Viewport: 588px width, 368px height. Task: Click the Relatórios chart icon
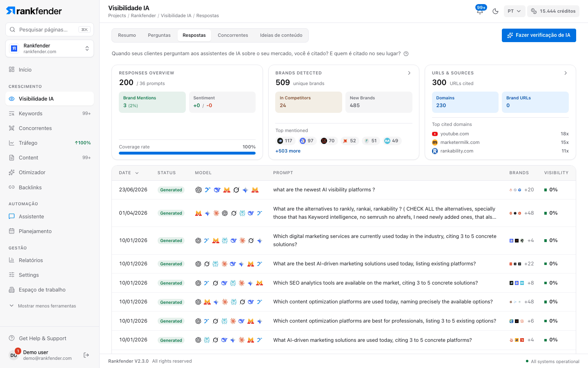12,260
